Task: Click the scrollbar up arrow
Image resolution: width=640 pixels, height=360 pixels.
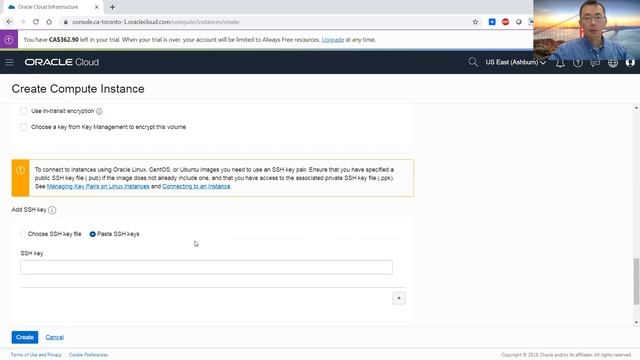Action: (636, 108)
